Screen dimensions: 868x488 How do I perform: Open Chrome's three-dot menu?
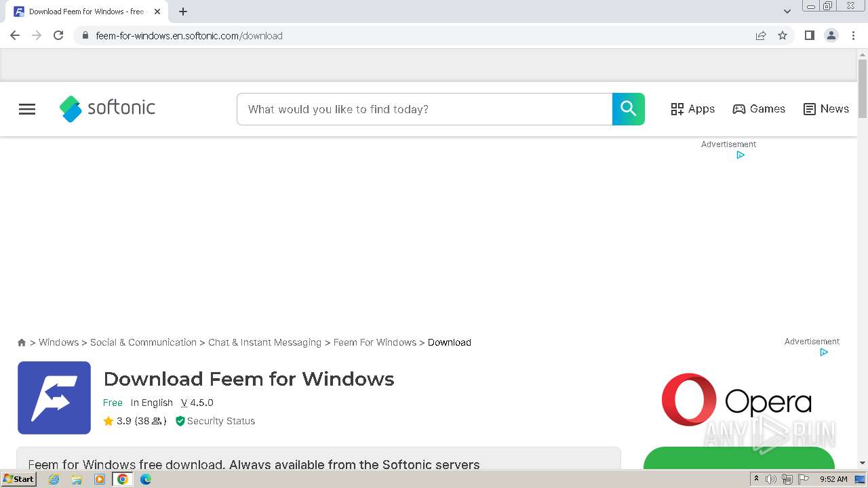point(853,35)
